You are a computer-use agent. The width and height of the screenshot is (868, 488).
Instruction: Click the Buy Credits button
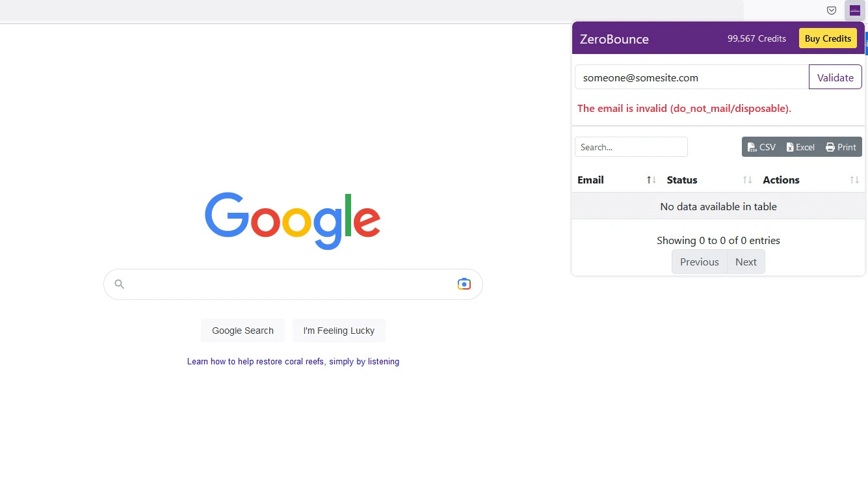[x=828, y=38]
